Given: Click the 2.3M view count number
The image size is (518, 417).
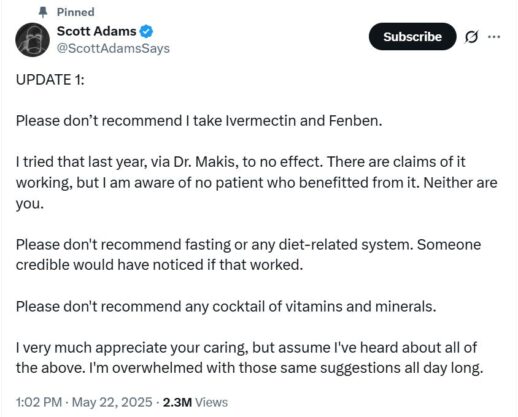Looking at the screenshot, I should click(177, 402).
